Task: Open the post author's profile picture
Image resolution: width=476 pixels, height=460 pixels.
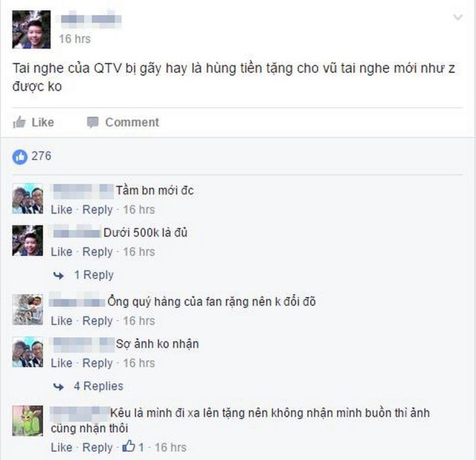Action: tap(31, 30)
